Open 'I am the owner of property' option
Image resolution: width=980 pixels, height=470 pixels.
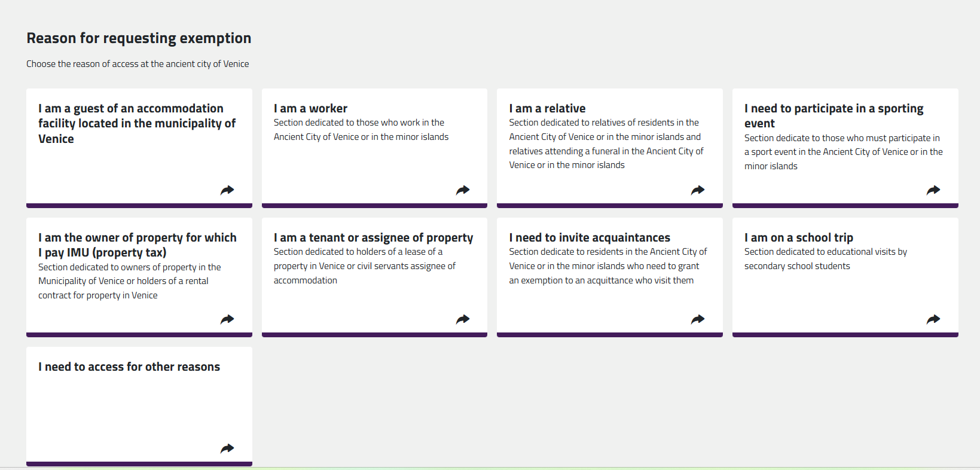pos(138,245)
